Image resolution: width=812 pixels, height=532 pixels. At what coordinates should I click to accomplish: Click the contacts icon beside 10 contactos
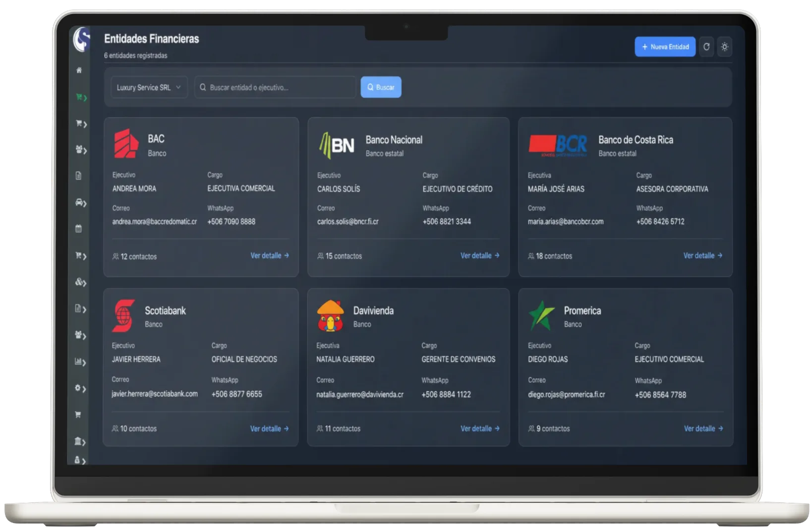click(115, 428)
